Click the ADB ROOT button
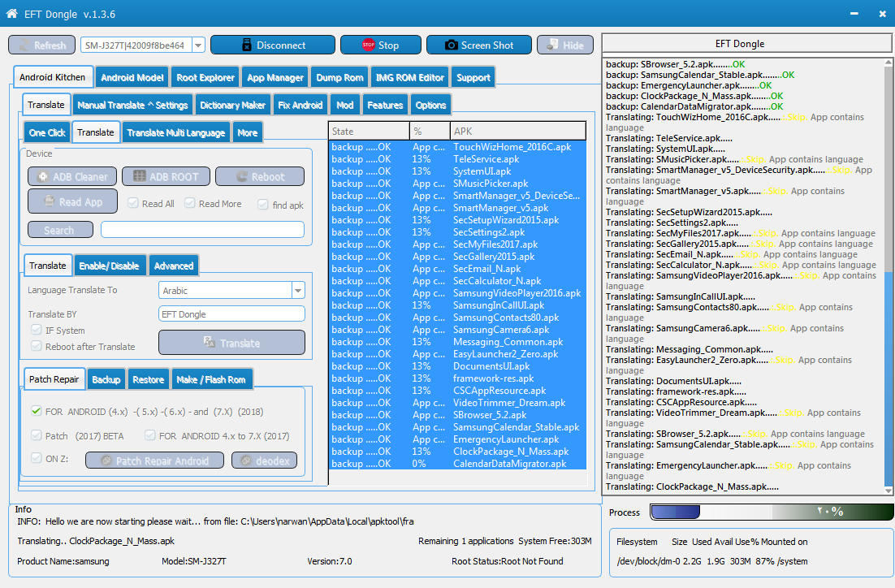 coord(166,176)
